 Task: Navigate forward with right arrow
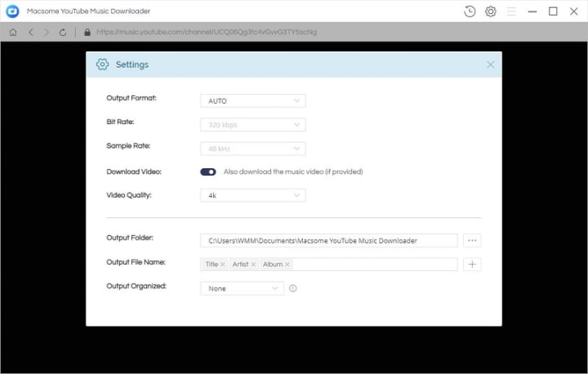[47, 33]
